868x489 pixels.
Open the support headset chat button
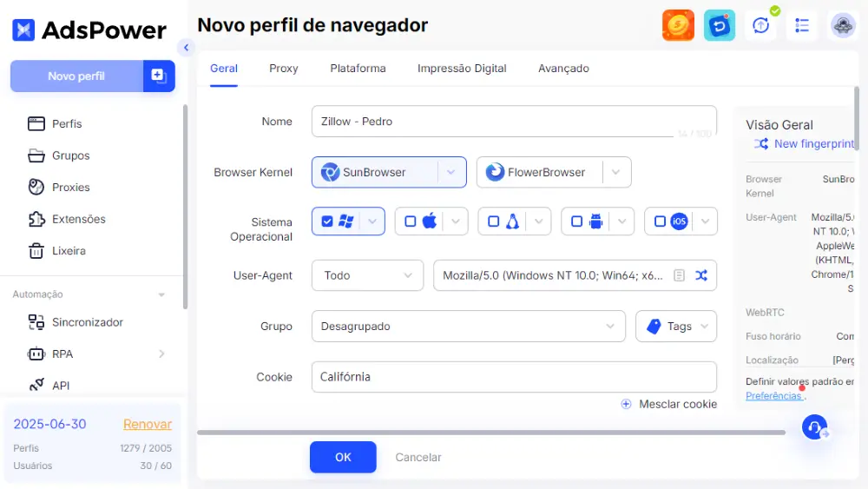(x=815, y=427)
